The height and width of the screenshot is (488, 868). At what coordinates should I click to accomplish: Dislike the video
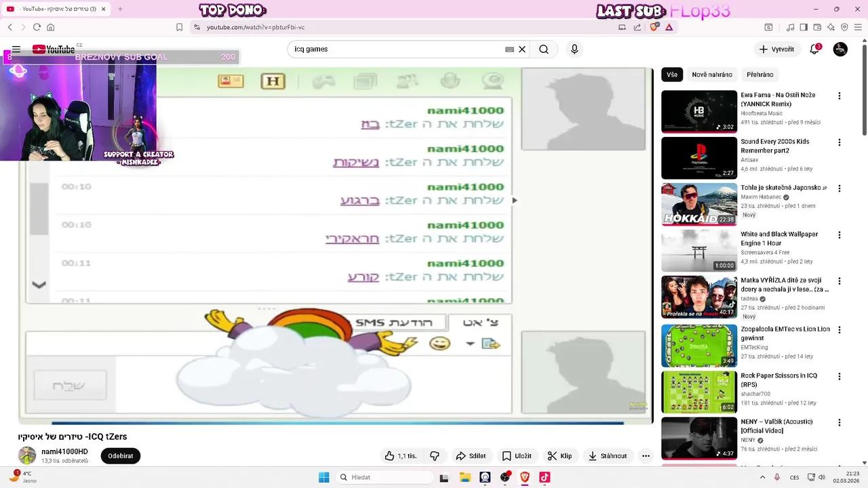435,456
